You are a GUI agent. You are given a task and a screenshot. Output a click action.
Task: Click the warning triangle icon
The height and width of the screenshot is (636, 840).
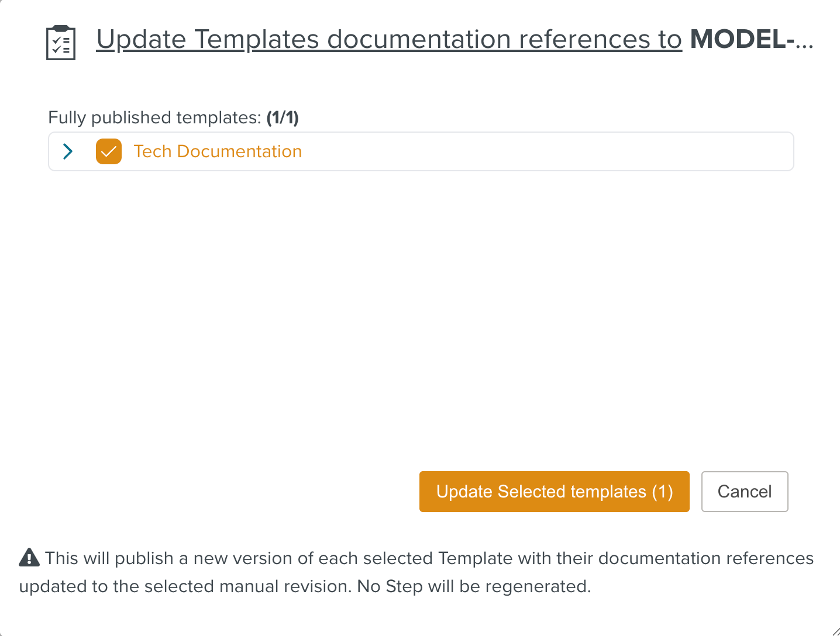pyautogui.click(x=29, y=558)
